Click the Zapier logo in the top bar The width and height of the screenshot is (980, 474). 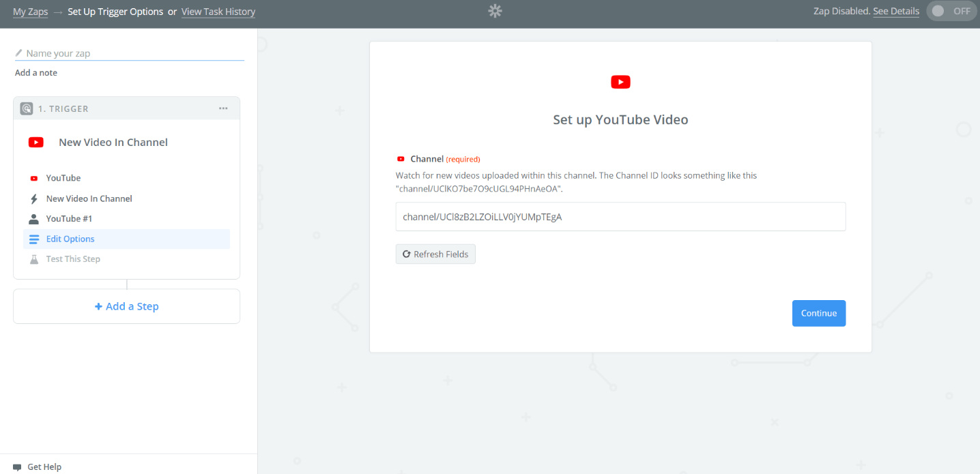click(494, 11)
